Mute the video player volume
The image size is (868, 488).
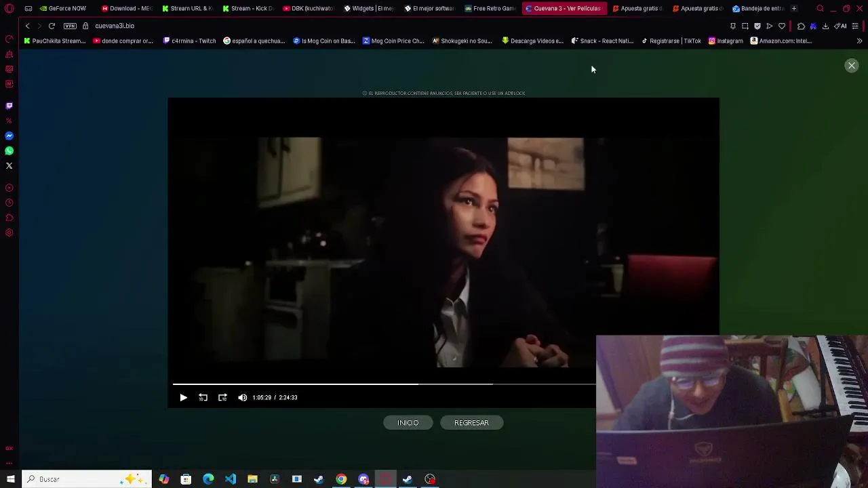point(243,398)
